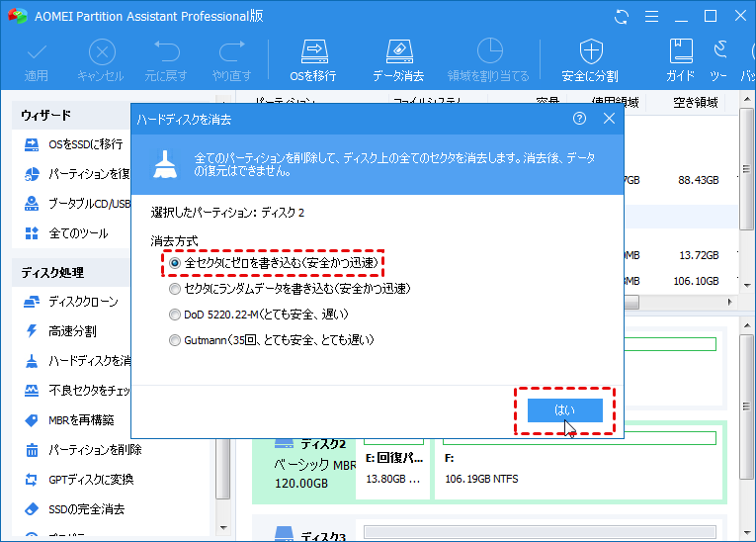Click the 適用 (Apply) toolbar icon
This screenshot has width=756, height=542.
[x=37, y=61]
